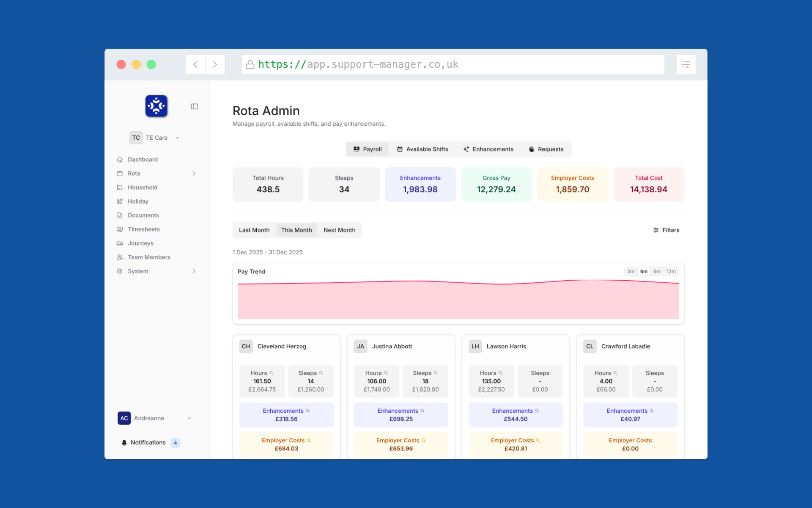Open Filters for the payroll view
The height and width of the screenshot is (508, 812).
pos(666,230)
